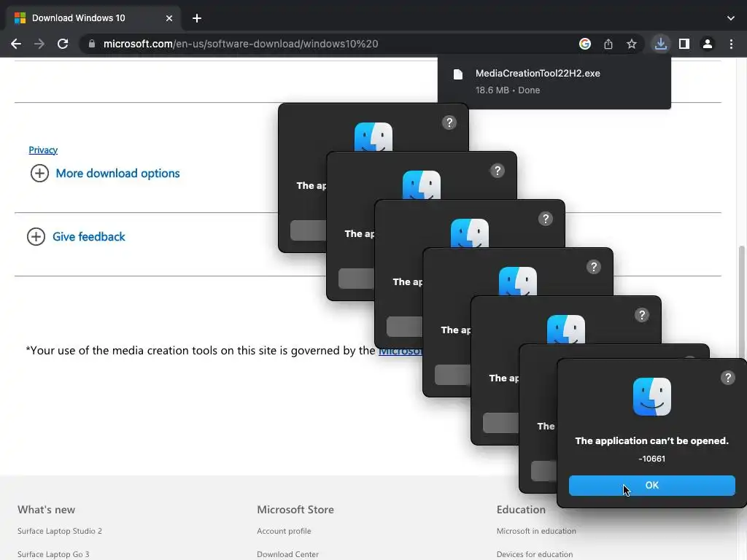Click help icon on third stacked dialog

[546, 219]
